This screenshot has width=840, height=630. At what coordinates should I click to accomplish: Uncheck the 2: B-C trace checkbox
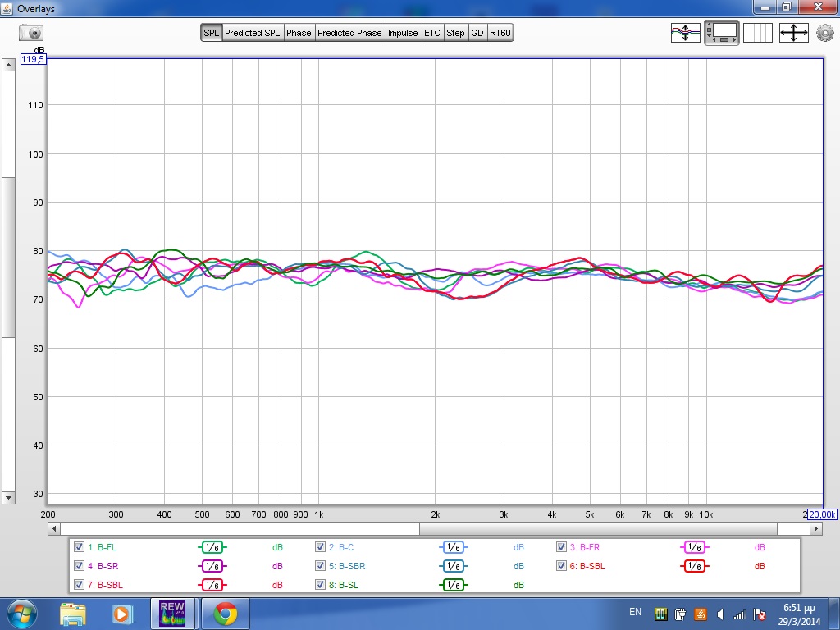pos(320,547)
